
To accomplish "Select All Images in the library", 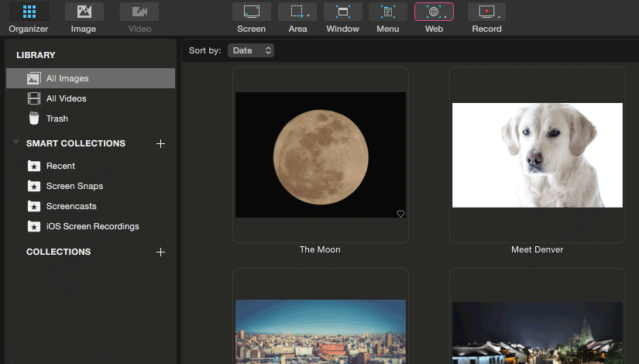I will point(91,78).
